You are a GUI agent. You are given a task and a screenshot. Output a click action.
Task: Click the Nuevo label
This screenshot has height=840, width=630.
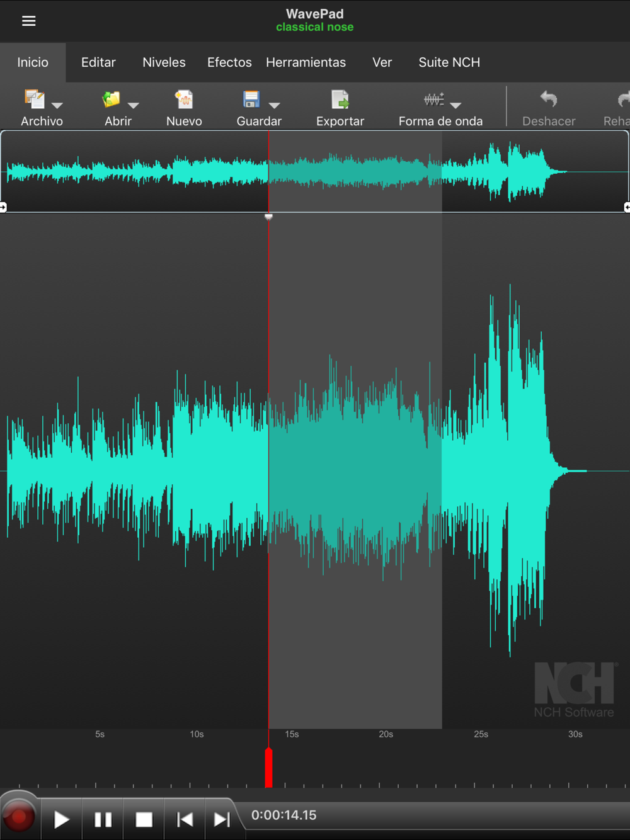(184, 121)
